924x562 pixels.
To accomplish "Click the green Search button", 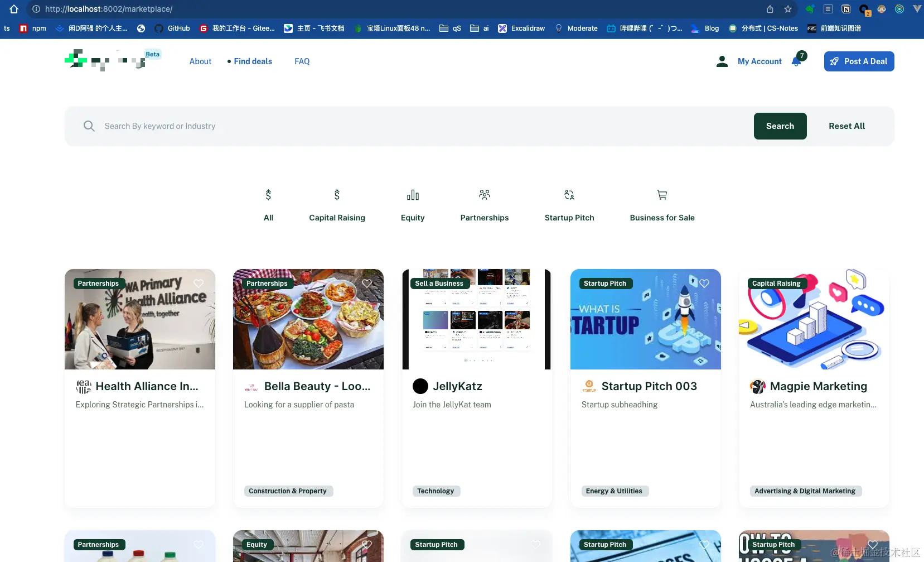I will [x=780, y=126].
